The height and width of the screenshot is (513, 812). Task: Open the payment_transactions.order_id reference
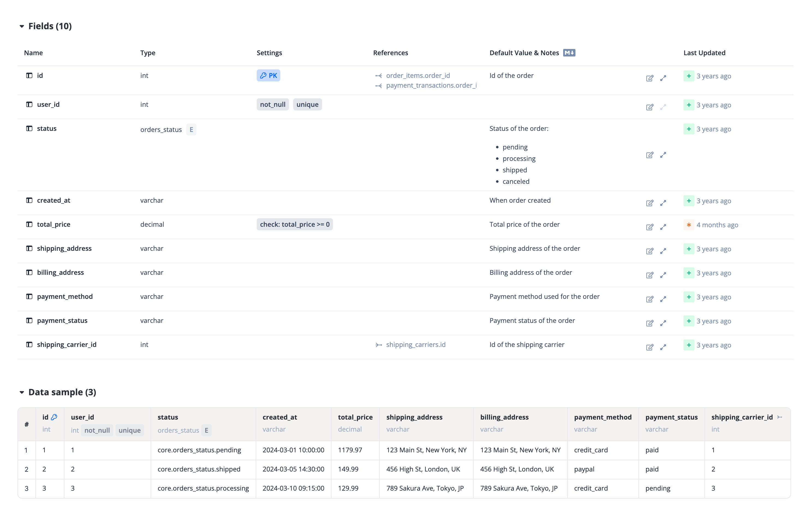[x=431, y=85]
